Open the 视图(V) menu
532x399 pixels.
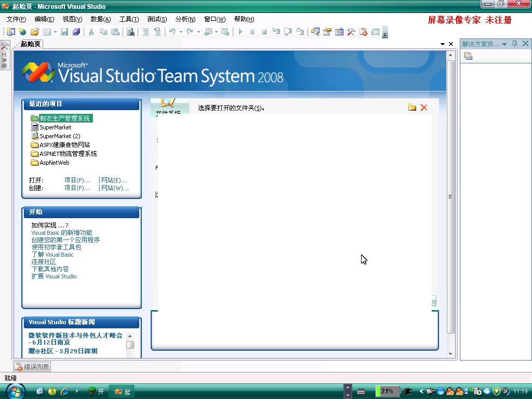click(x=72, y=19)
